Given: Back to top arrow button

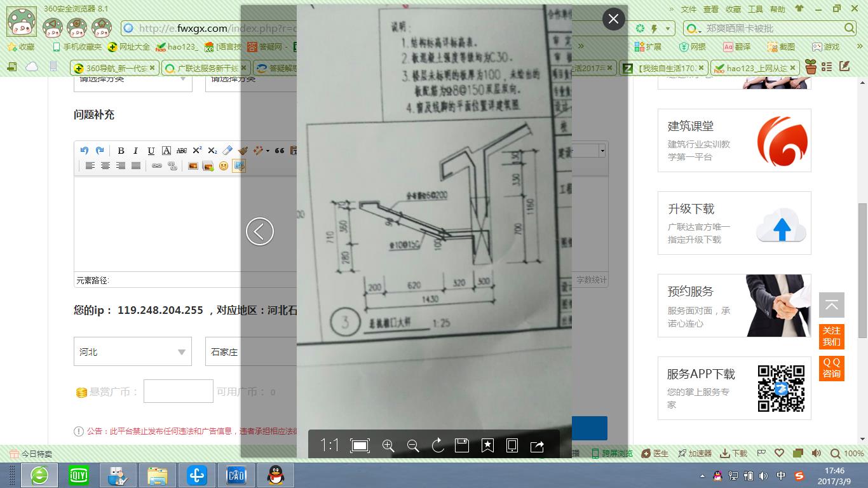Looking at the screenshot, I should (832, 306).
